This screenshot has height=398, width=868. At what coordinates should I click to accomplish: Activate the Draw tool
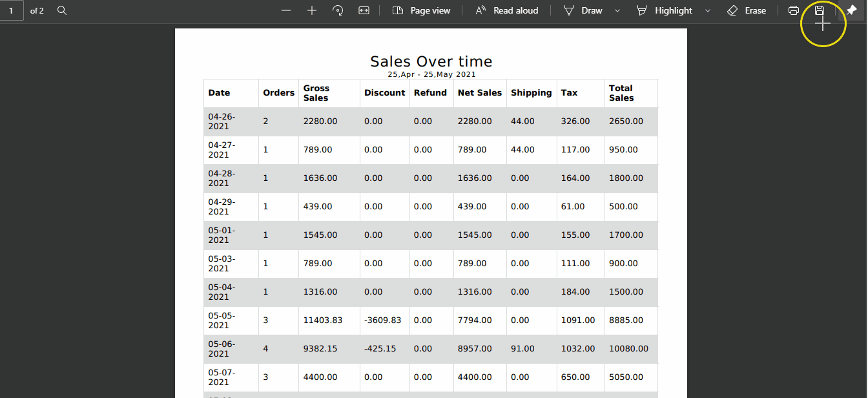[x=583, y=10]
